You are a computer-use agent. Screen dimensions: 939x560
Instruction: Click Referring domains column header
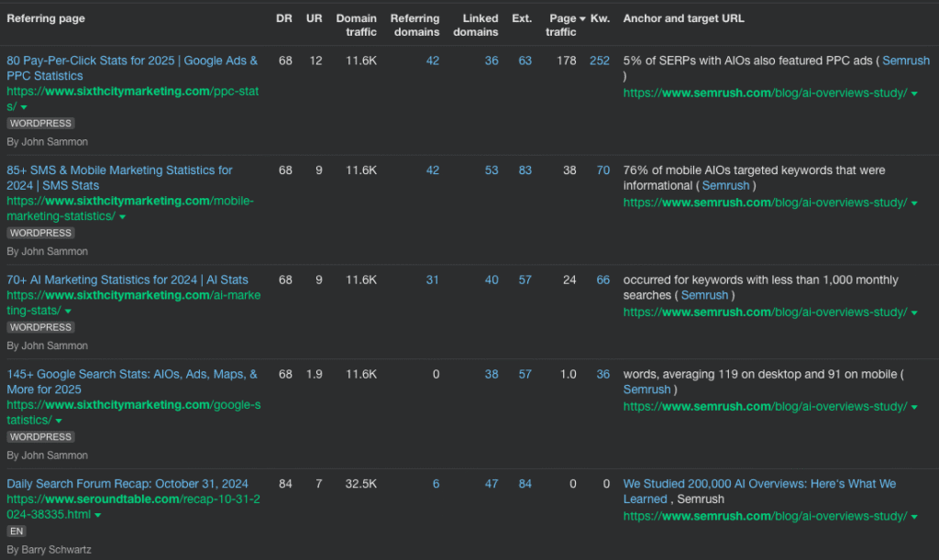click(414, 25)
